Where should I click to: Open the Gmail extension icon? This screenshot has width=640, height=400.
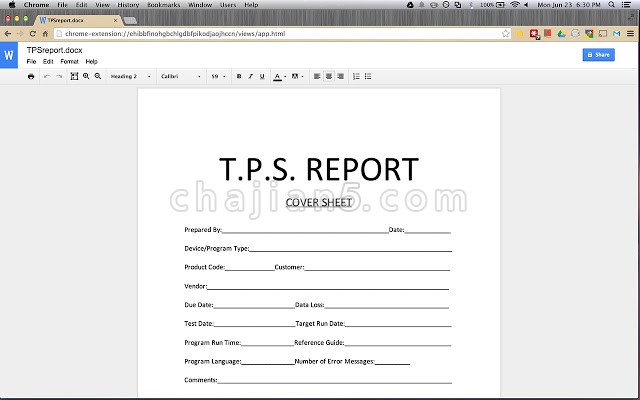pyautogui.click(x=617, y=34)
